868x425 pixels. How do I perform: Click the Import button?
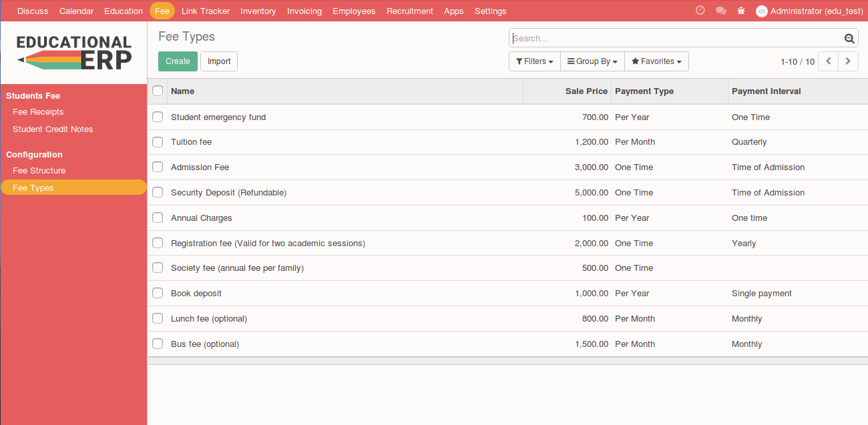click(219, 61)
